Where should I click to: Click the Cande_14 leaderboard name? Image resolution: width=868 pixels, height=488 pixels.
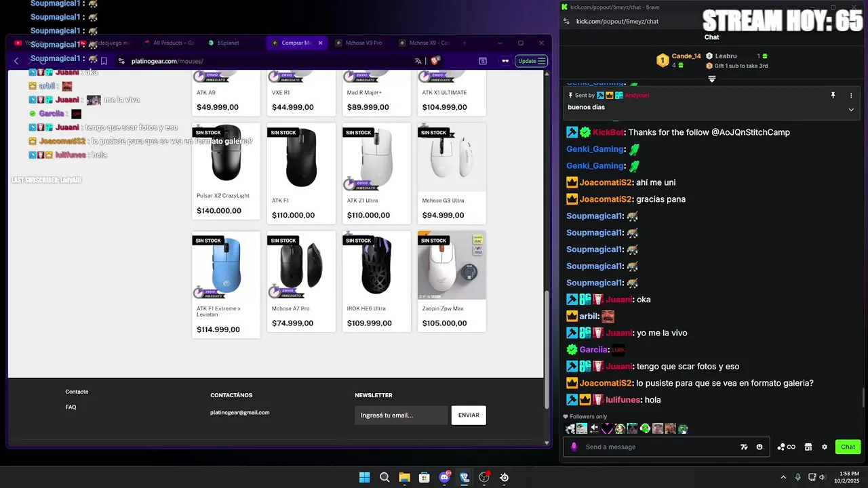pyautogui.click(x=686, y=56)
